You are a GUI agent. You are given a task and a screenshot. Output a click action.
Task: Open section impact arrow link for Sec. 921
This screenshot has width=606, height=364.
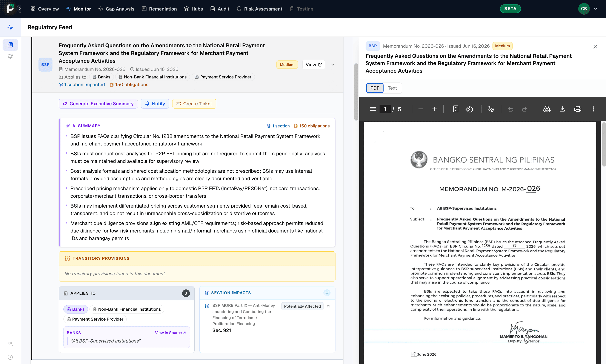coord(328,306)
